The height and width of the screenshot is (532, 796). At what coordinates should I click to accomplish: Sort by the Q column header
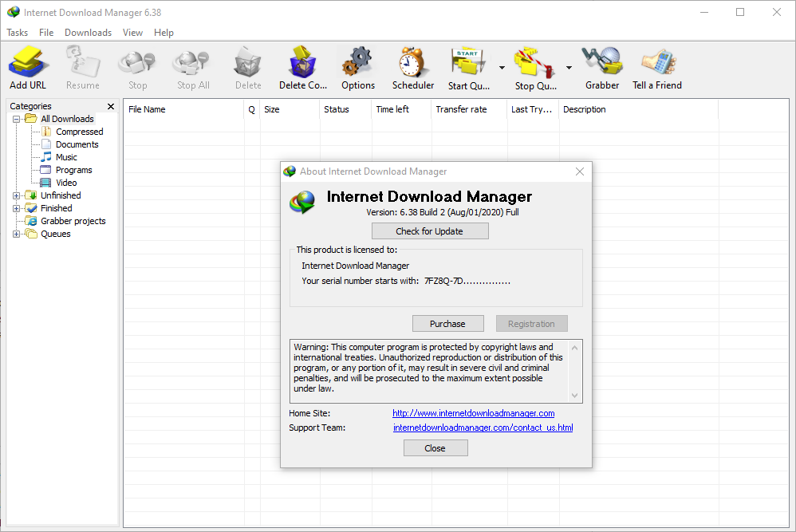[252, 109]
